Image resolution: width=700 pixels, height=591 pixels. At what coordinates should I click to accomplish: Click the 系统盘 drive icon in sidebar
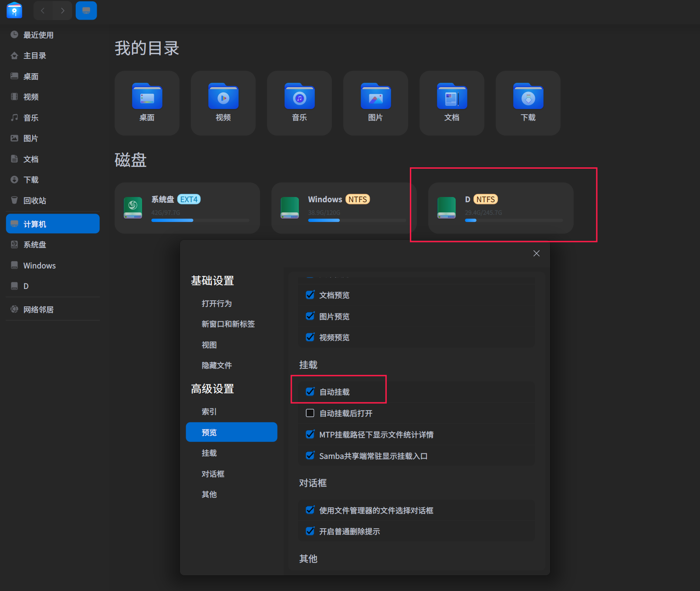[14, 245]
